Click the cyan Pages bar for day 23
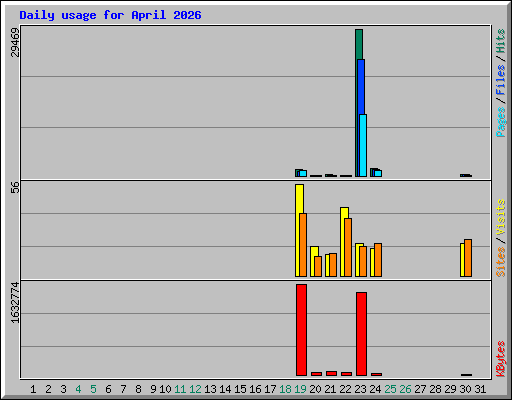512x400 pixels. [363, 145]
